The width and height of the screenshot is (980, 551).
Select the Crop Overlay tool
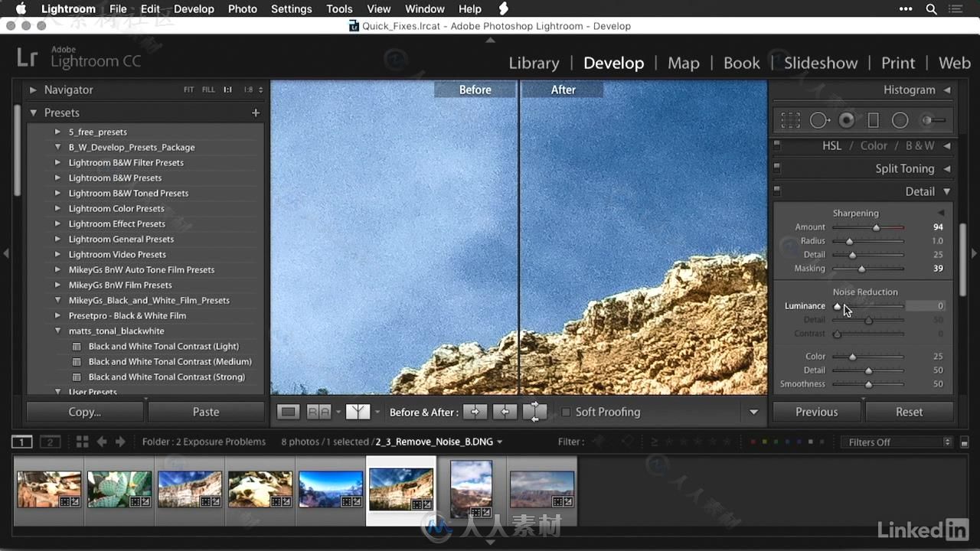click(x=790, y=120)
